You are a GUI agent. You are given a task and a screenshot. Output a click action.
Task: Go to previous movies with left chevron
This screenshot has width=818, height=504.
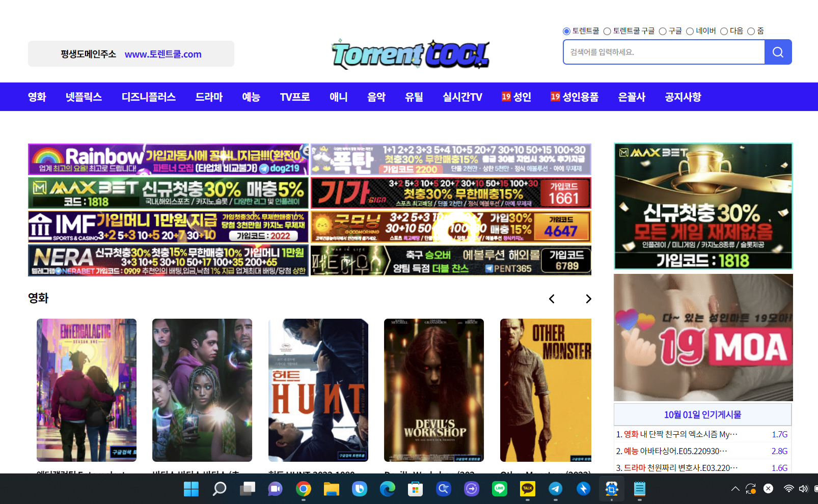coord(552,299)
